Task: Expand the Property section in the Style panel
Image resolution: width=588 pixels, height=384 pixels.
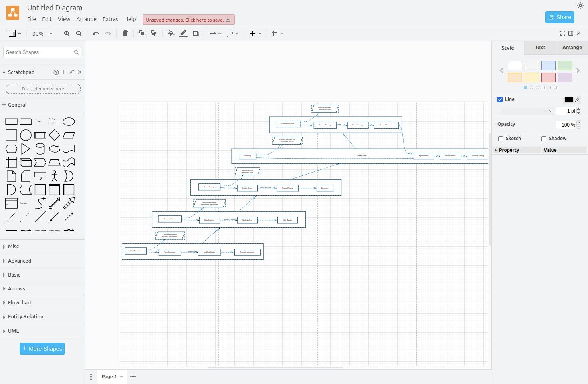Action: [496, 150]
